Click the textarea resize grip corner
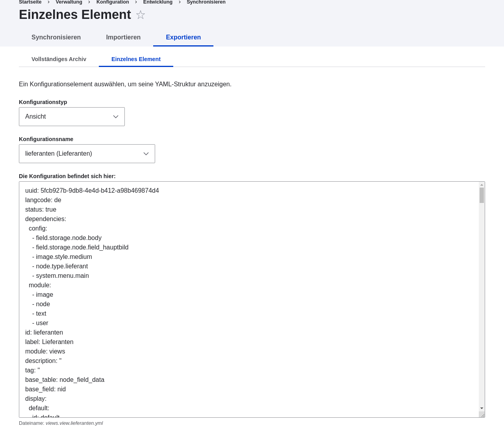The image size is (504, 426). click(x=482, y=415)
